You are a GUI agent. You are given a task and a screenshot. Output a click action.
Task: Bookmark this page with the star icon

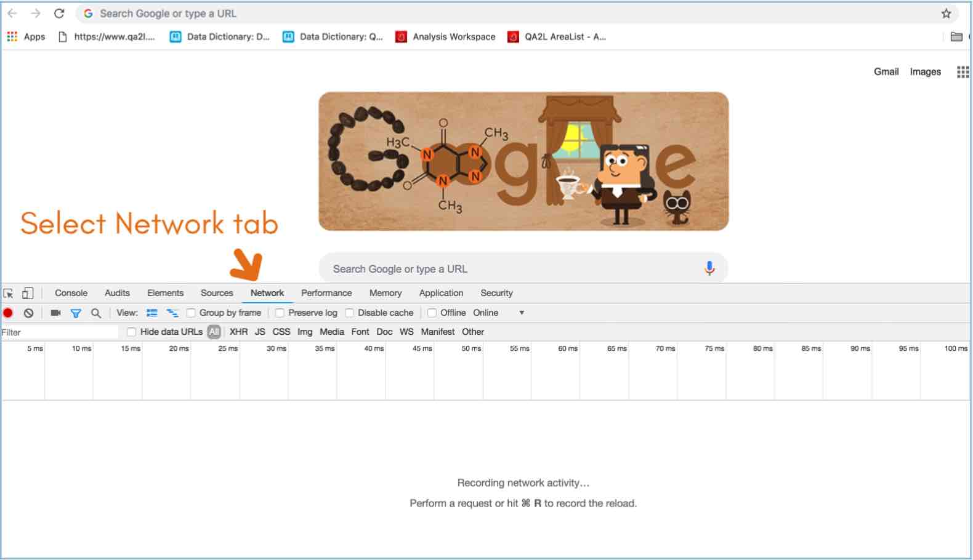[947, 14]
